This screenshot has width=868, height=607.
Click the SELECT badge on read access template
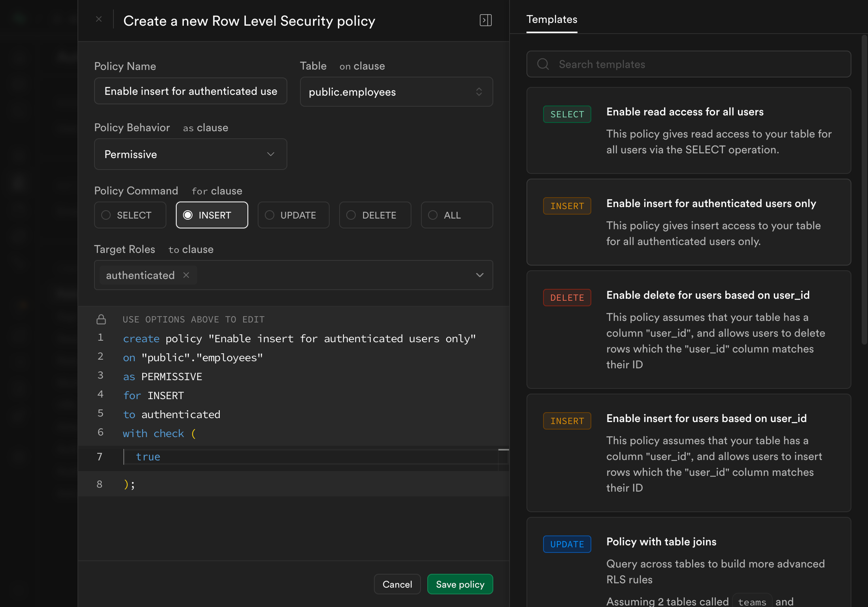(567, 114)
